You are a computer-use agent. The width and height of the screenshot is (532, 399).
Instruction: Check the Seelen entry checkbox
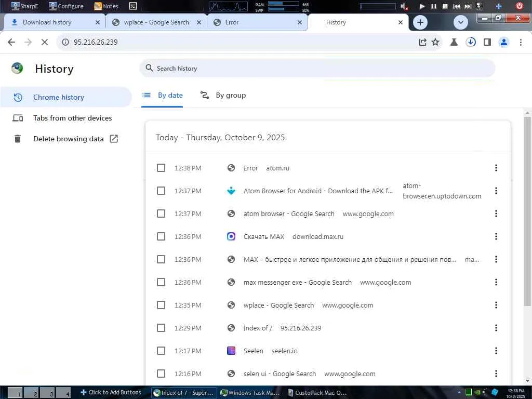(161, 351)
